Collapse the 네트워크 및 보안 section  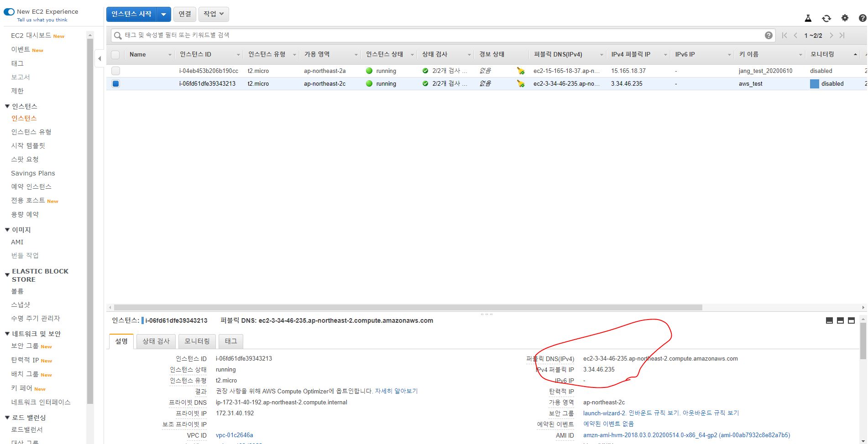tap(7, 334)
